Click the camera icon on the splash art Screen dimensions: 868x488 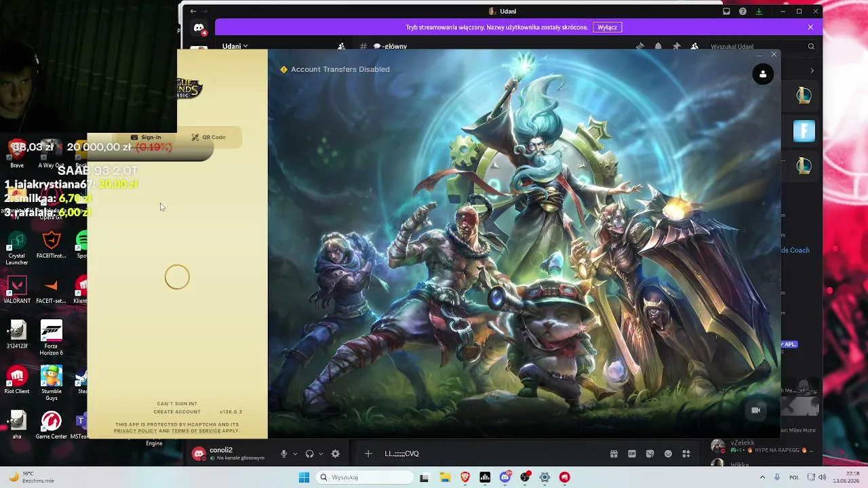click(x=756, y=410)
